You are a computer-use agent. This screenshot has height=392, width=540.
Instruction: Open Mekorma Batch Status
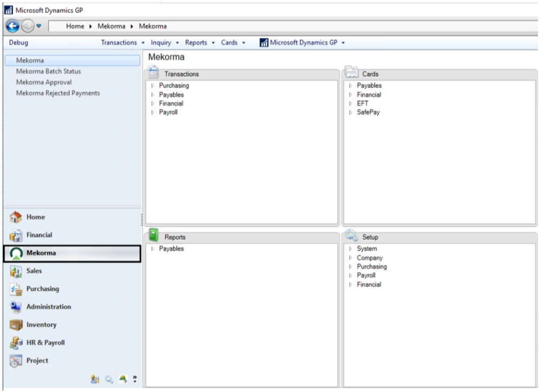[x=49, y=71]
